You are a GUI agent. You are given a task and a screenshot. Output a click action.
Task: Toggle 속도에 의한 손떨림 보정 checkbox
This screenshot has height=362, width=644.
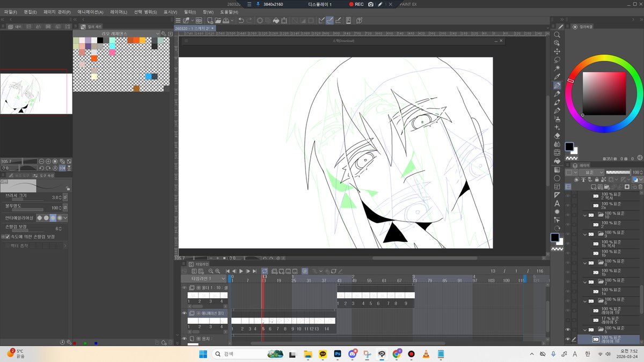[x=8, y=237]
